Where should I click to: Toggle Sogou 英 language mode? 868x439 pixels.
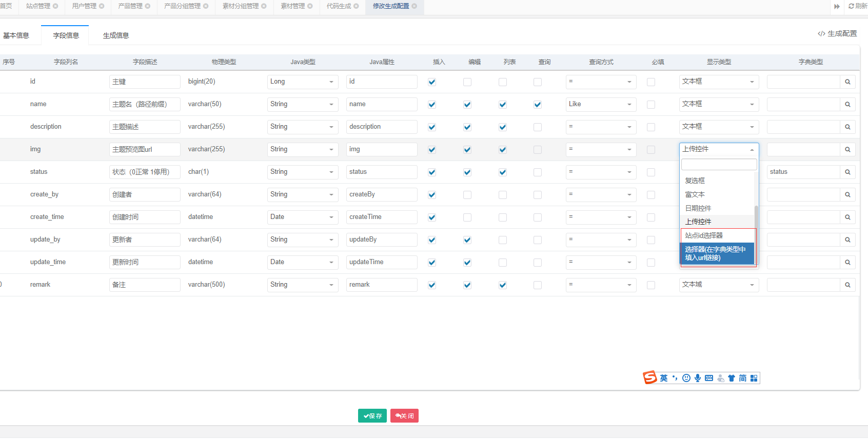tap(664, 378)
